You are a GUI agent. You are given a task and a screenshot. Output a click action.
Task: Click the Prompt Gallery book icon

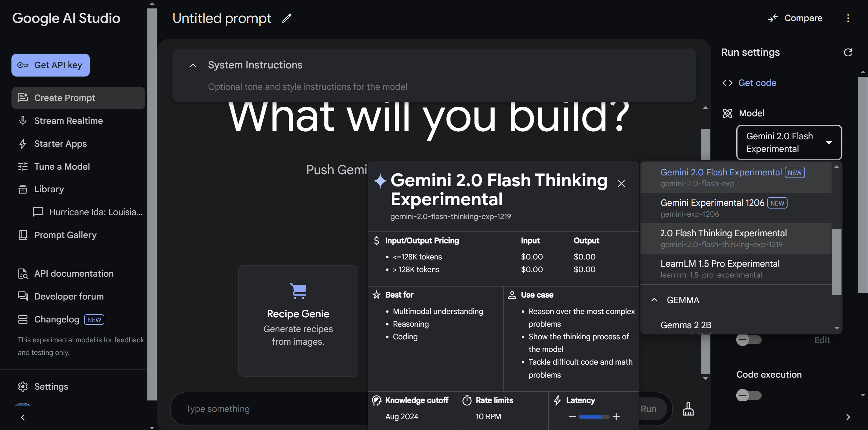[x=23, y=235]
